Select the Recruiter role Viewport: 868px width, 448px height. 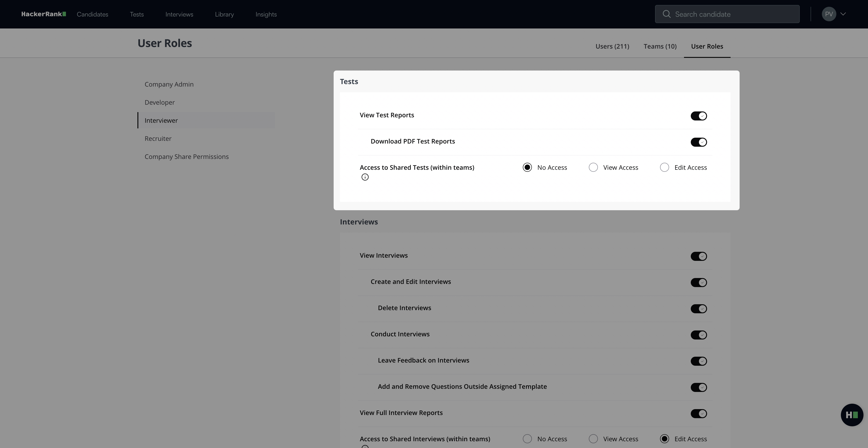pos(158,138)
